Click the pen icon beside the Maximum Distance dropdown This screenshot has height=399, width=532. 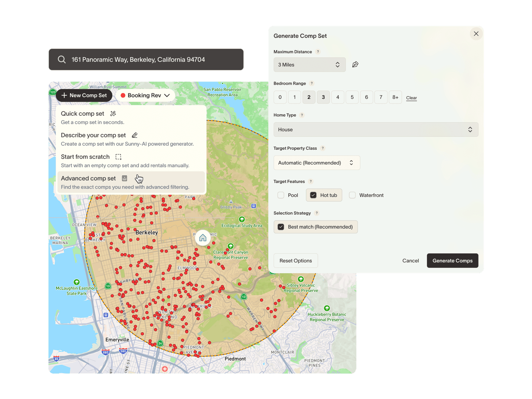coord(355,65)
